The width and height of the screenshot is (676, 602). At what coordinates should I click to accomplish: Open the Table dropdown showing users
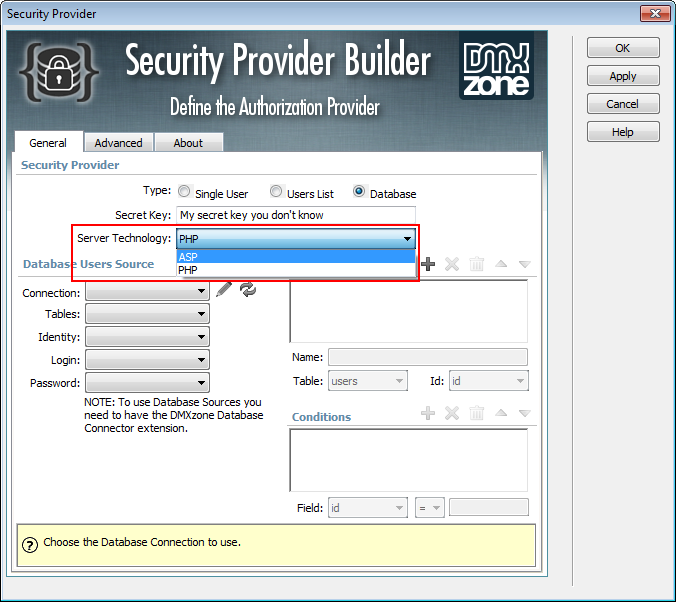pos(368,381)
